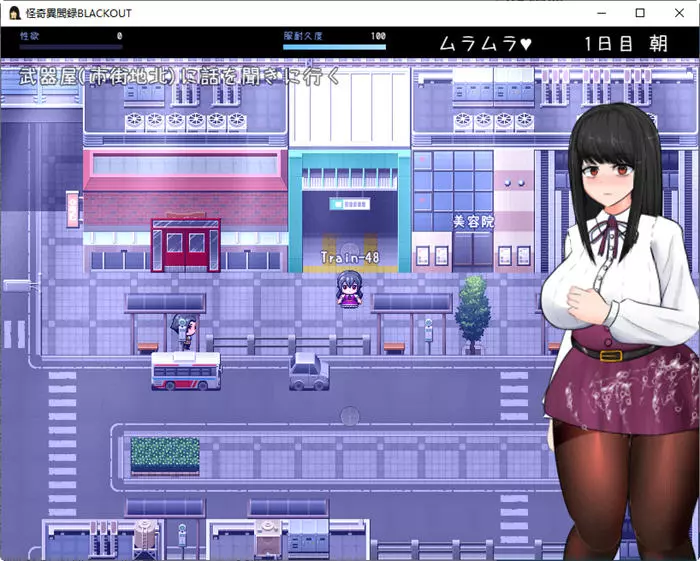700x561 pixels.
Task: Click the vertical pink shop sign
Action: (73, 209)
